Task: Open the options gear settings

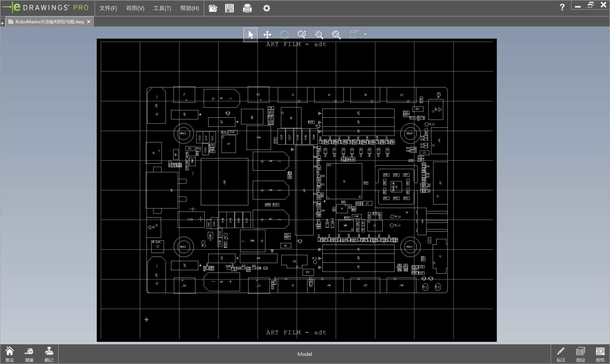Action: (267, 8)
